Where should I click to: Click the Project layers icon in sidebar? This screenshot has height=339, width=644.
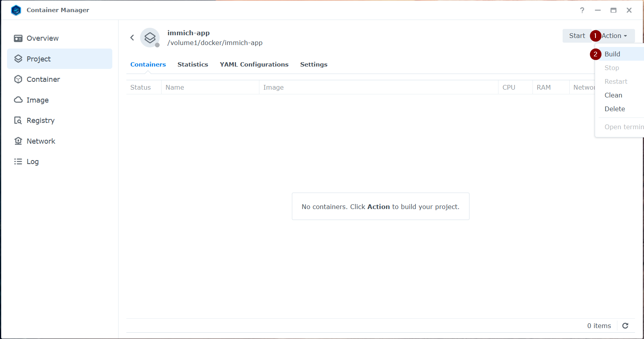pos(18,59)
